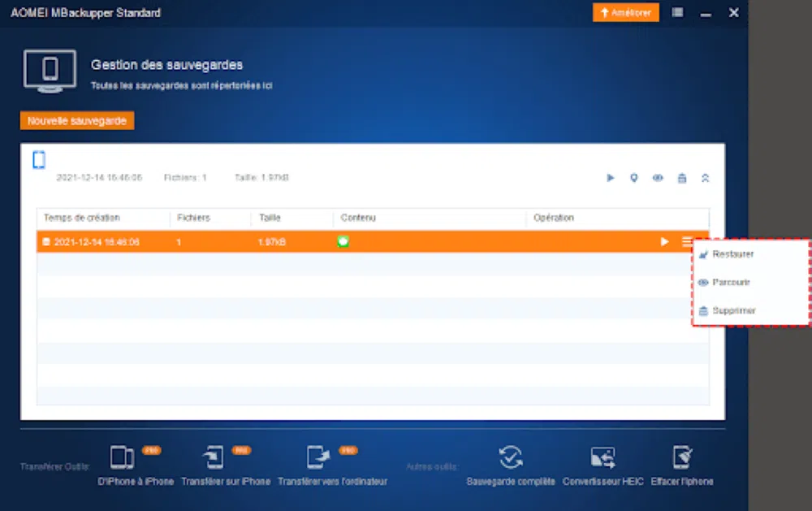Click the calendar icon in orange row

(46, 242)
